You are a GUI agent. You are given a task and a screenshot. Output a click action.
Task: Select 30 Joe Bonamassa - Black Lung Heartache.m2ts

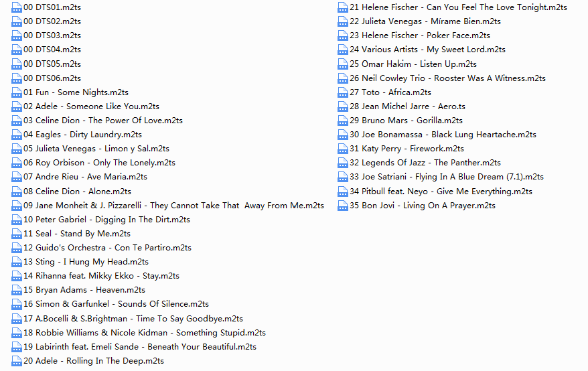pos(443,135)
